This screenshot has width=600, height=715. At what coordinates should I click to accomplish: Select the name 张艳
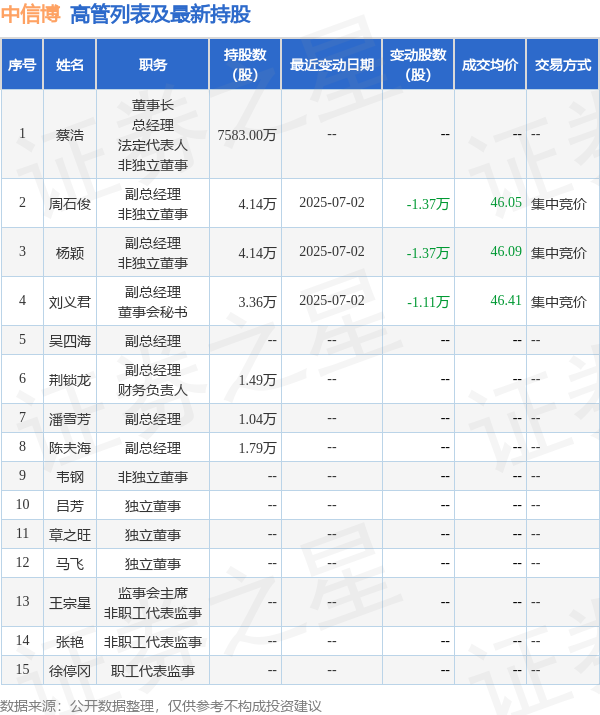70,642
